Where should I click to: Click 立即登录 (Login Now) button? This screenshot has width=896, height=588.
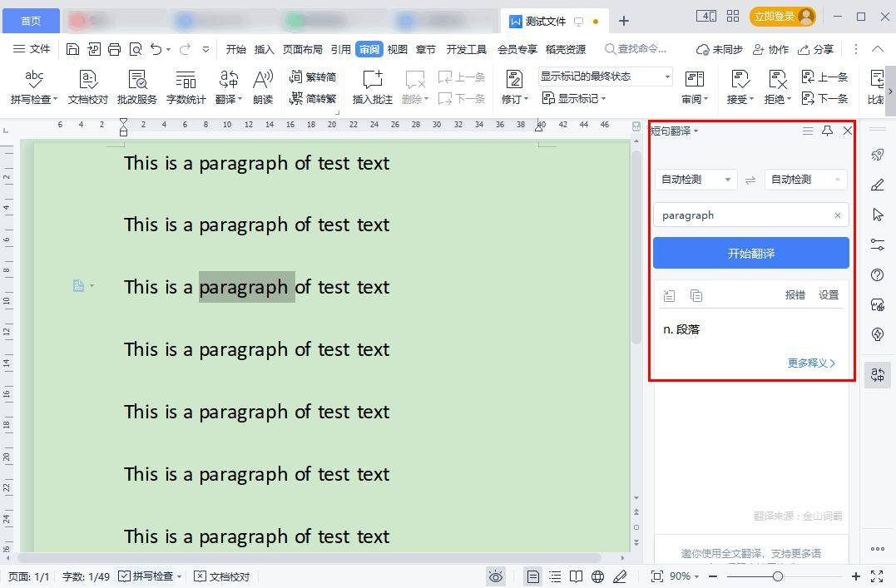point(782,17)
